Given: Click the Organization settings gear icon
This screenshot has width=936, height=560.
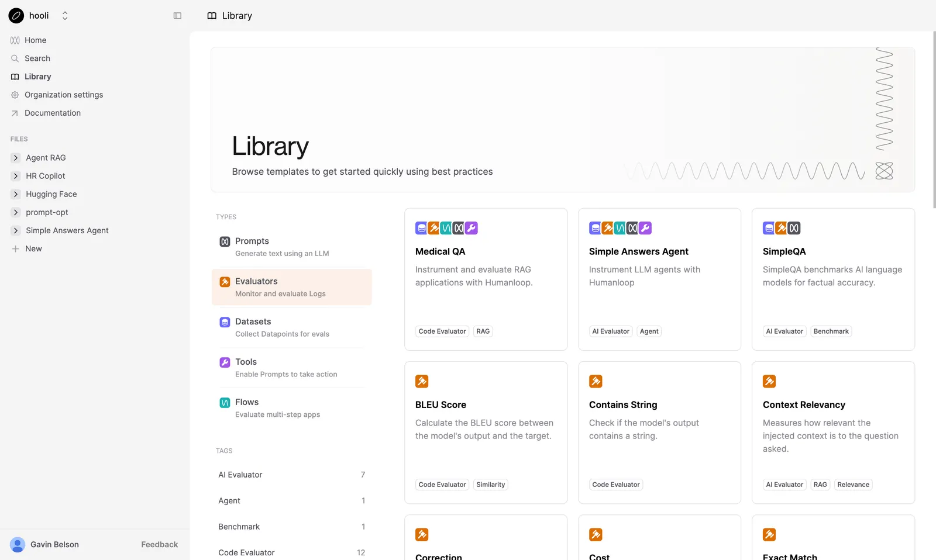Looking at the screenshot, I should (x=15, y=95).
